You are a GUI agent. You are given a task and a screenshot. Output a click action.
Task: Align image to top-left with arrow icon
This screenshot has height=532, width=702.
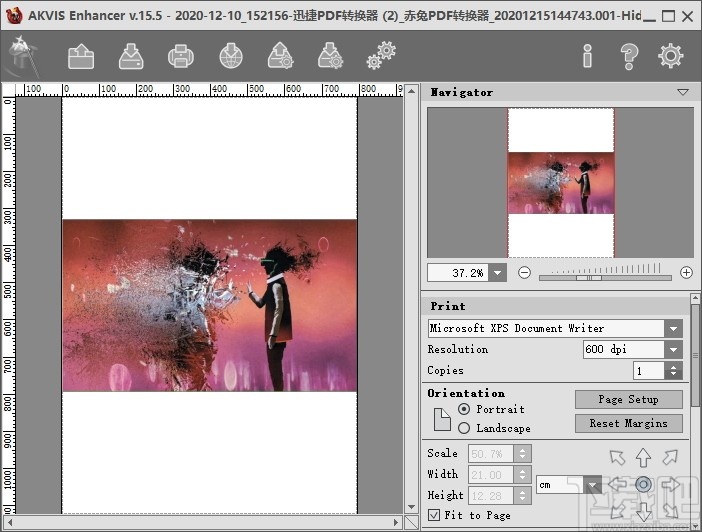617,457
